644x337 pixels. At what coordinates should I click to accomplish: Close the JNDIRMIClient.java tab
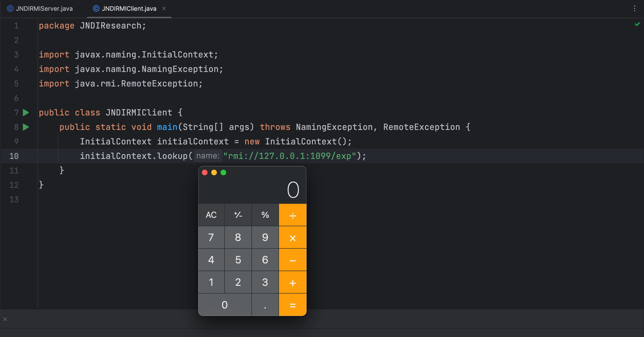164,8
